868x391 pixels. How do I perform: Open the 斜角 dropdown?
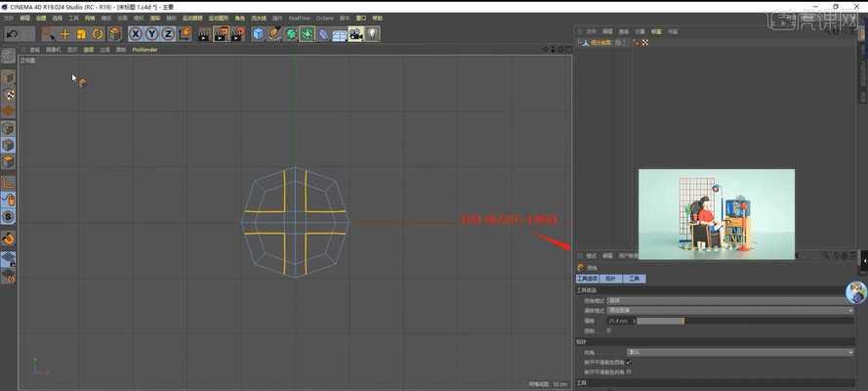coord(740,352)
